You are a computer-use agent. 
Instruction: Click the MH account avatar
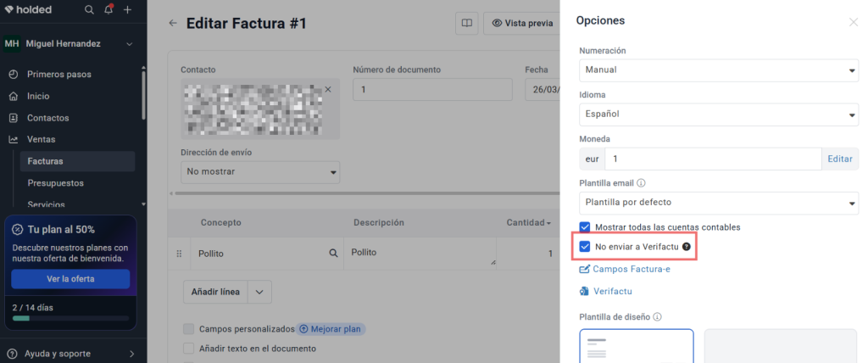pos(12,44)
